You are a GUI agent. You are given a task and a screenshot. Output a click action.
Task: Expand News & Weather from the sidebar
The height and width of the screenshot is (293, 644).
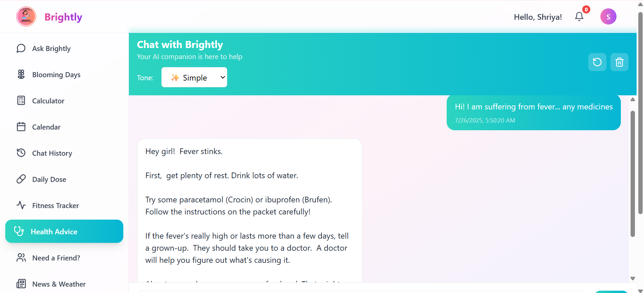pyautogui.click(x=21, y=284)
